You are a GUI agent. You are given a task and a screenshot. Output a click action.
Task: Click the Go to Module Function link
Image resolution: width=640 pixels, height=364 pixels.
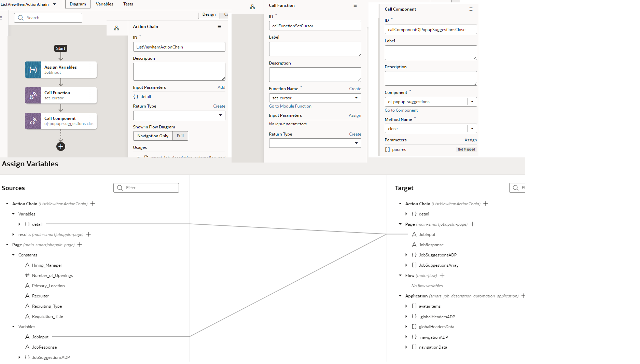pyautogui.click(x=290, y=106)
